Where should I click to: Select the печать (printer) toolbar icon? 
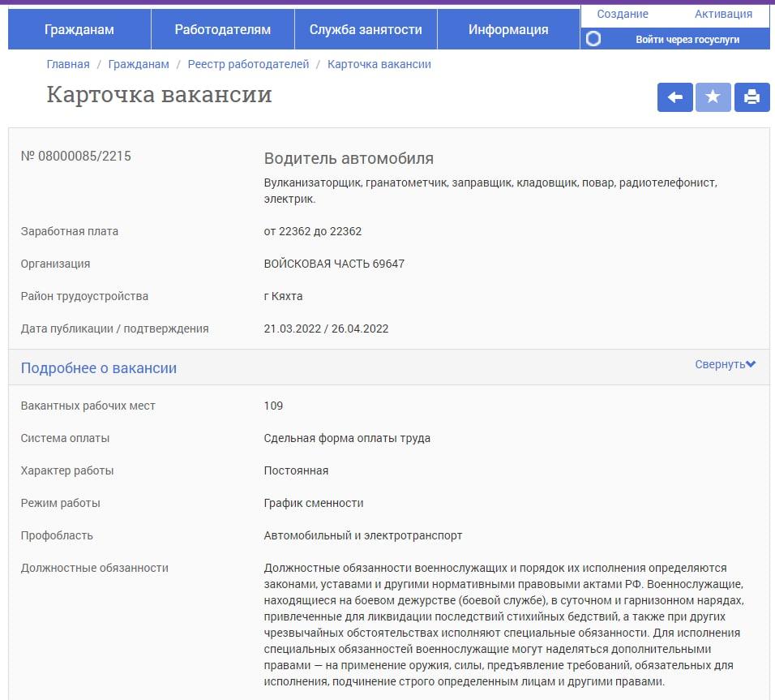coord(751,97)
